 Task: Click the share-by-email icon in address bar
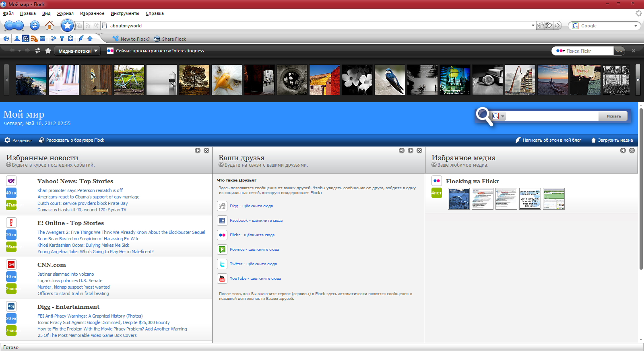(549, 26)
